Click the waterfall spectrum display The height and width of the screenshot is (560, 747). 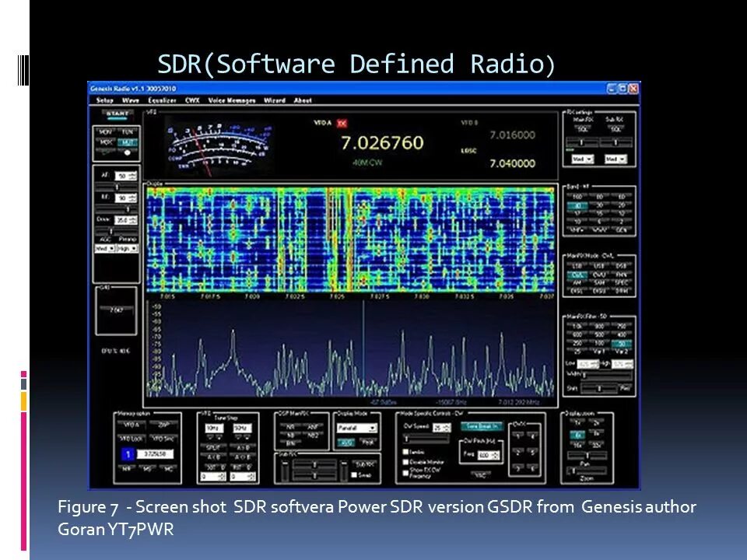(x=351, y=239)
